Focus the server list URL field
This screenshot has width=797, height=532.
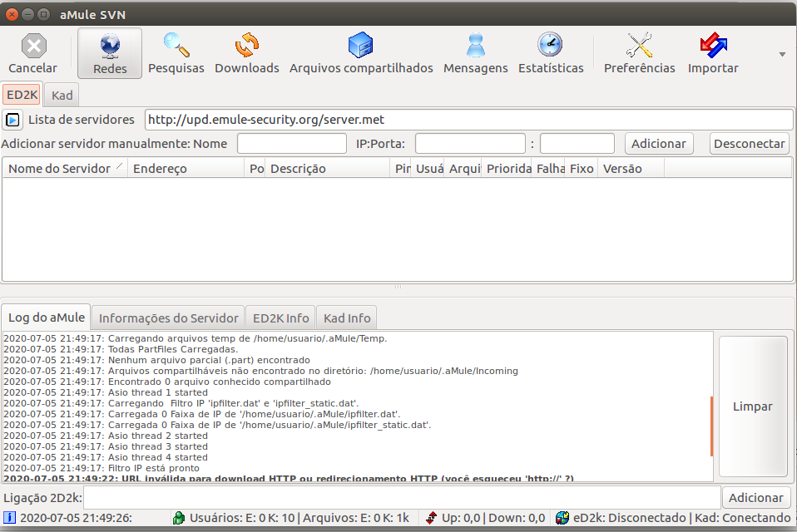coord(468,120)
